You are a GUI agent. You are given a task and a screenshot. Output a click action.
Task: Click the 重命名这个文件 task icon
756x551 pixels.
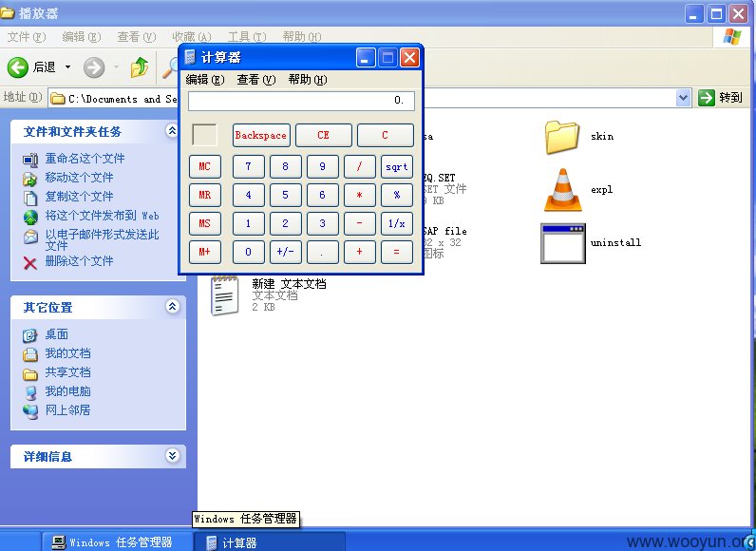30,160
